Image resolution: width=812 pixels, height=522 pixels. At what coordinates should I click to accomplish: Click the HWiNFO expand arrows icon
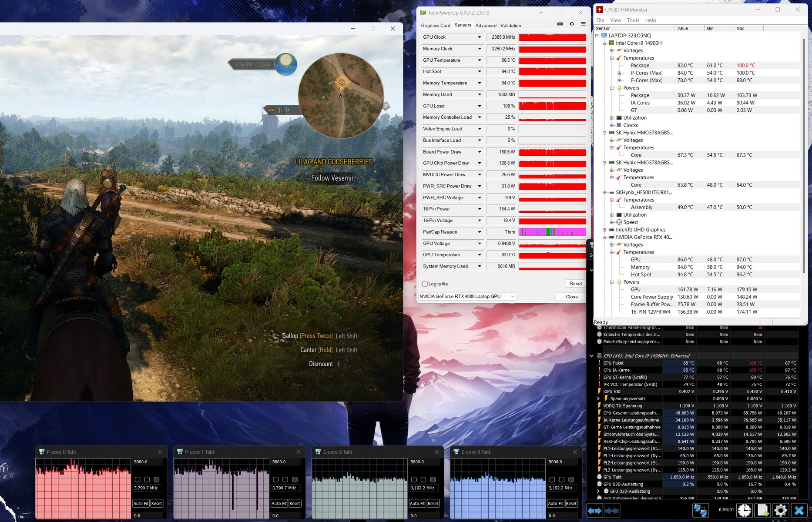point(594,511)
